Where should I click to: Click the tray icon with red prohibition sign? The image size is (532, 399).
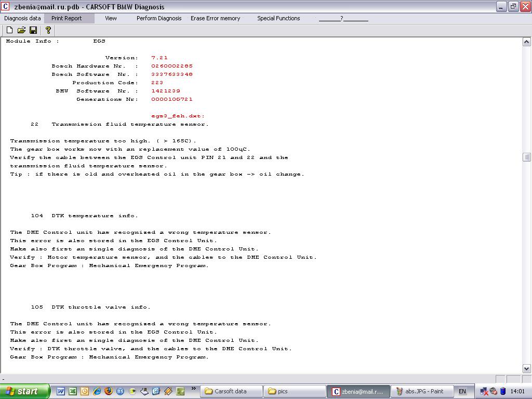click(494, 392)
